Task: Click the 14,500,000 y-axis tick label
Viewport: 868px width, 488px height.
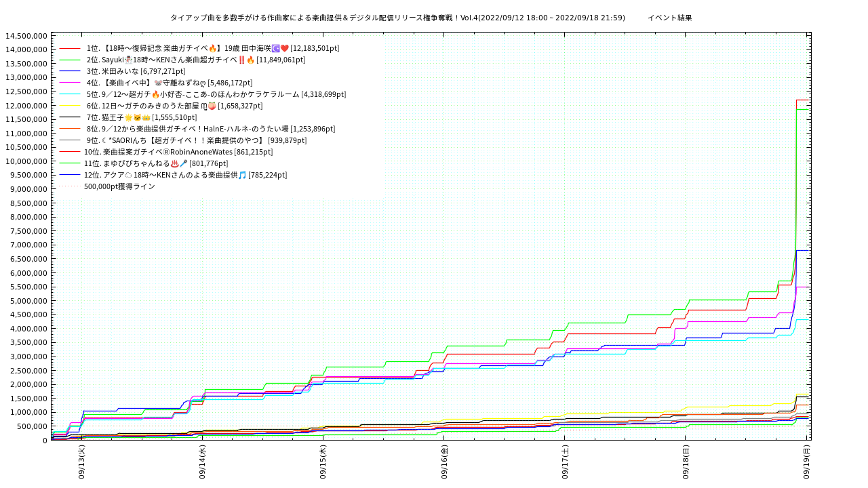Action: (26, 35)
